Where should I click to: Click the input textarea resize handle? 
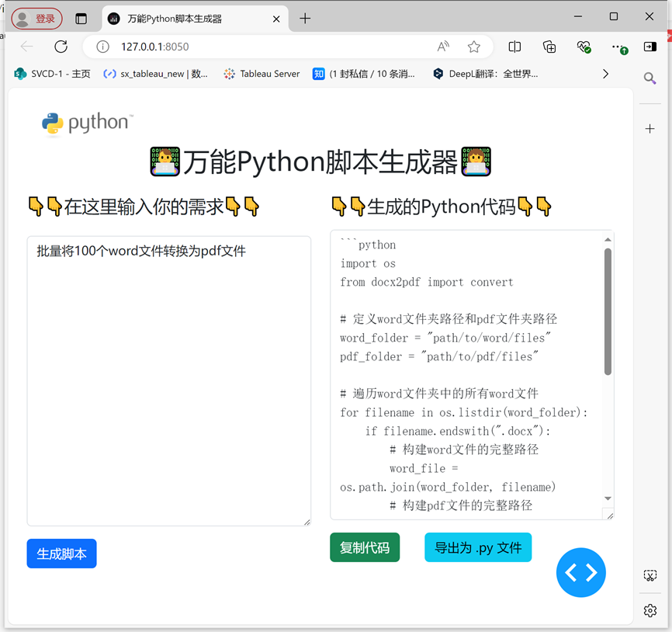click(307, 523)
